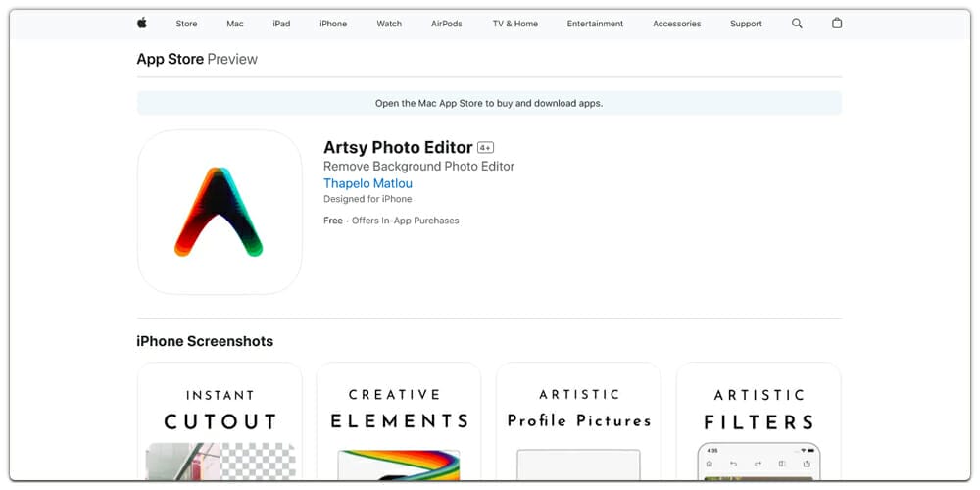Select the Entertainment menu item
The height and width of the screenshot is (490, 980).
(x=595, y=24)
